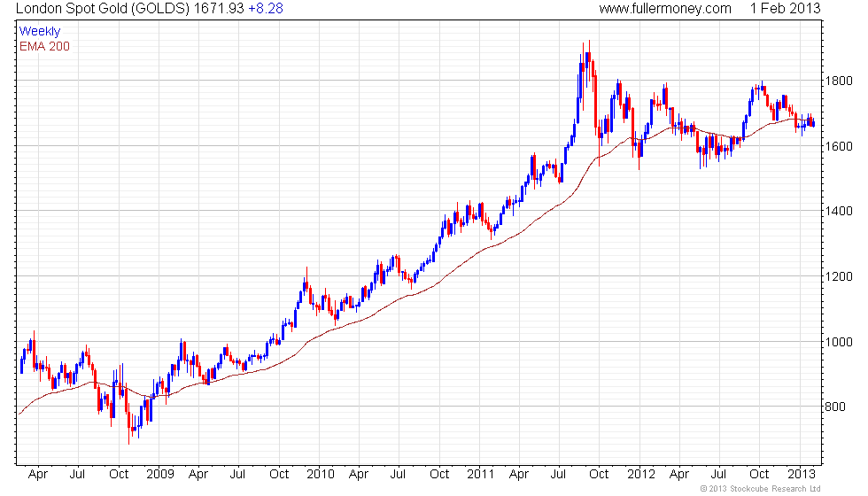Click the 2013 x-axis label
The image size is (868, 496).
click(802, 475)
